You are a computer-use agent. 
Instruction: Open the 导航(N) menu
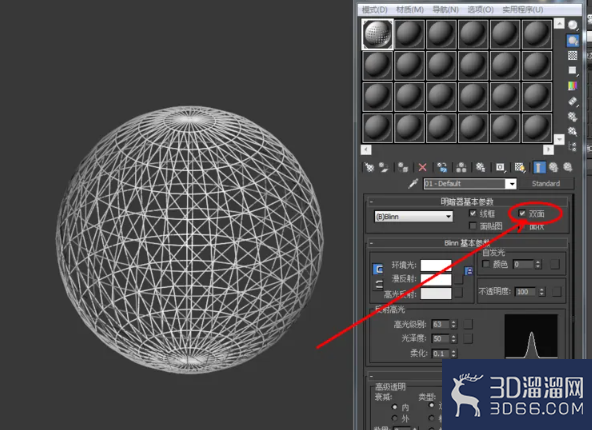[445, 9]
